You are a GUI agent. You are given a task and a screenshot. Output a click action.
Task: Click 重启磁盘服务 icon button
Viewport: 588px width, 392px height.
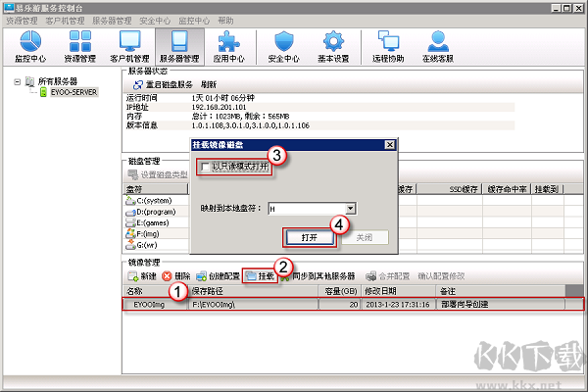163,85
